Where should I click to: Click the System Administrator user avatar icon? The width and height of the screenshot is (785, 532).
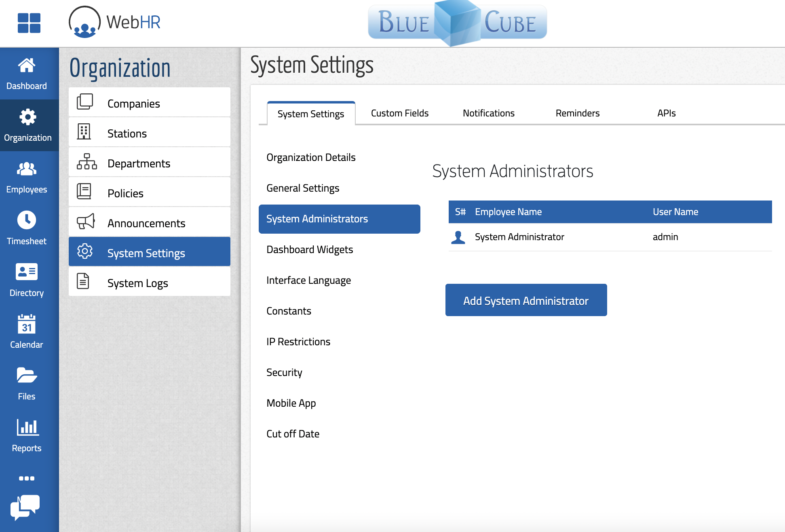click(458, 237)
